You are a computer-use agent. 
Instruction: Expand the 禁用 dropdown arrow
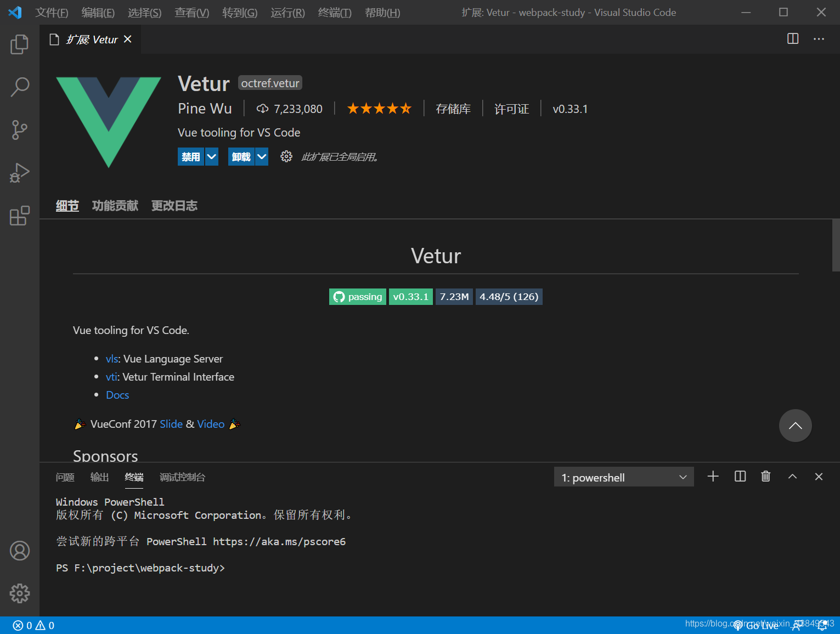point(212,156)
